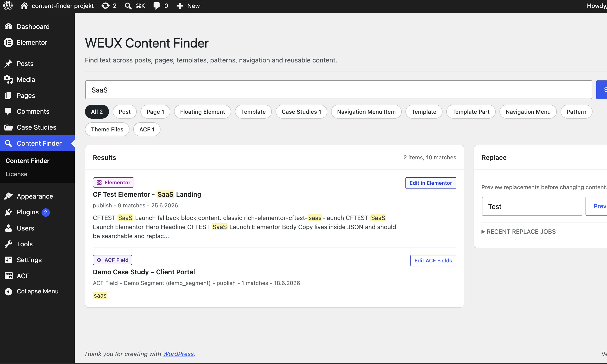Click the "2 items, 10 matches" count
Screen dimensions: 607x364
(x=430, y=158)
